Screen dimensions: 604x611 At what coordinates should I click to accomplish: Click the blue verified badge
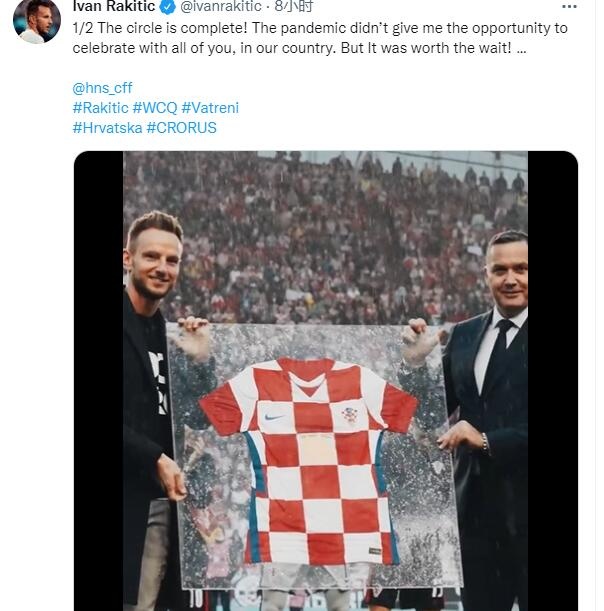pyautogui.click(x=169, y=7)
